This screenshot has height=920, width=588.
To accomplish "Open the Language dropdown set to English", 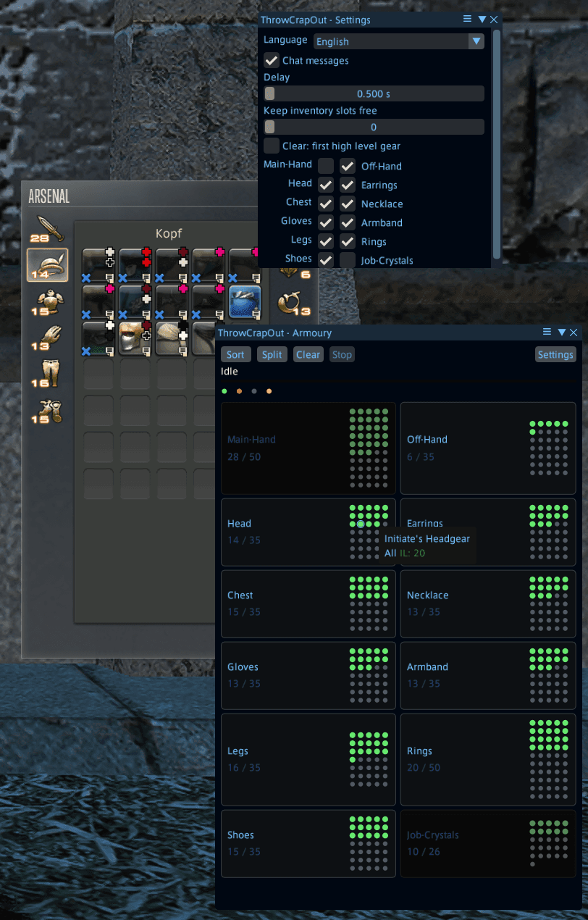I will click(x=399, y=41).
